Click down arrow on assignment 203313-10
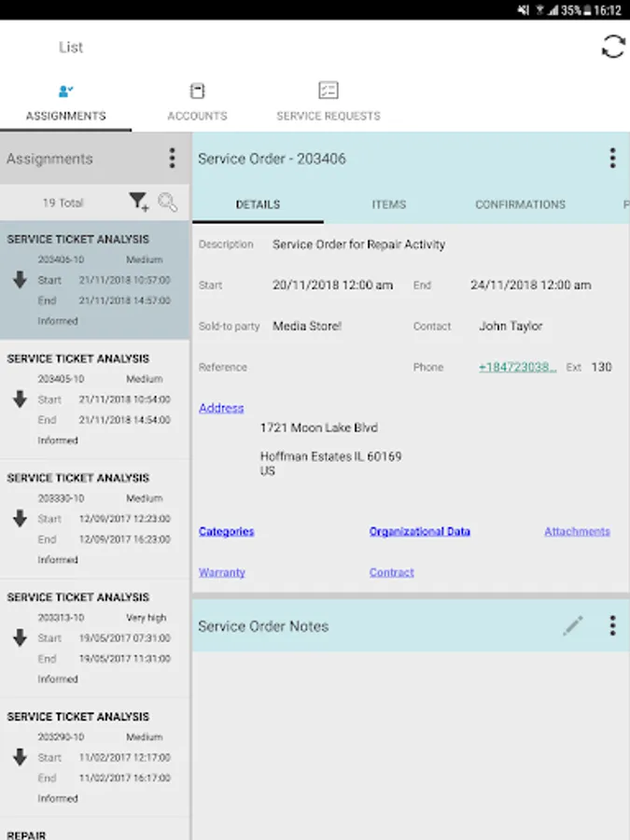This screenshot has height=840, width=630. (20, 638)
